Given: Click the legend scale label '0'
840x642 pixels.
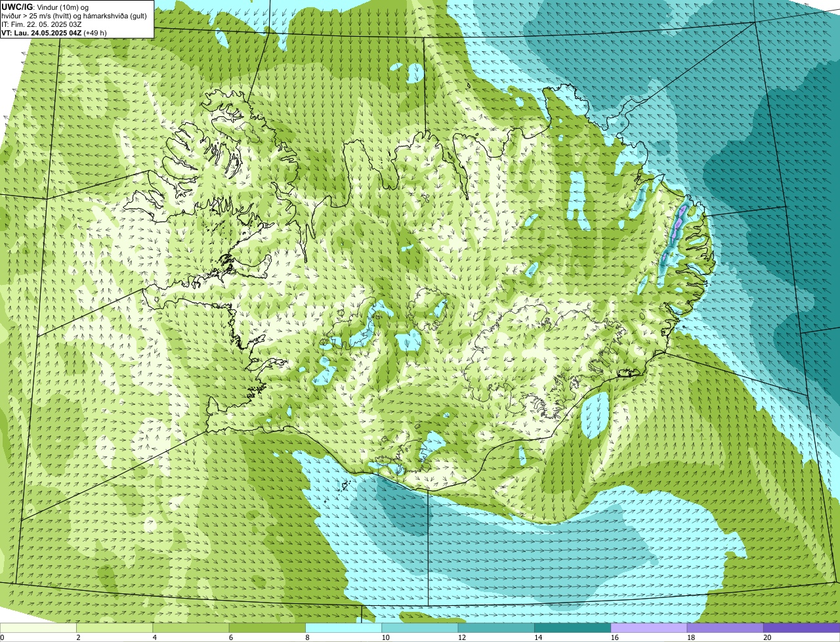Looking at the screenshot, I should 2,637.
